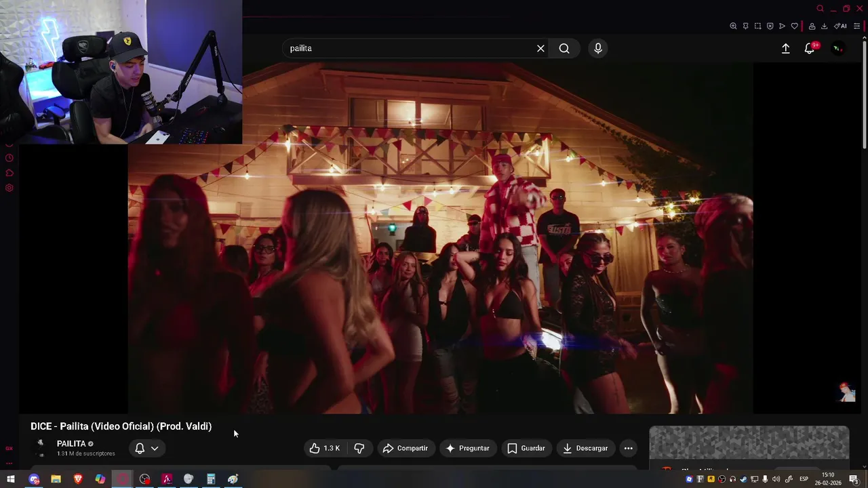The image size is (868, 488).
Task: Open sidebar history clock icon
Action: 9,158
